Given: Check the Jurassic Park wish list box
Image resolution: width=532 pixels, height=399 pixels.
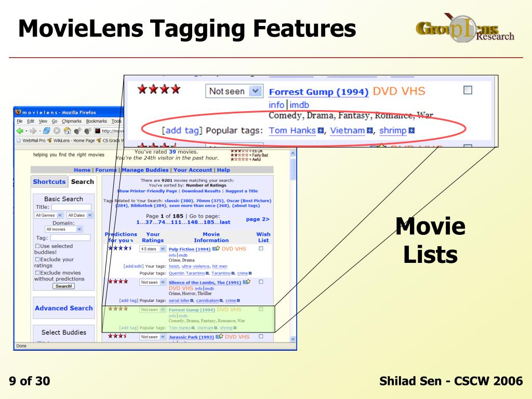Looking at the screenshot, I should pyautogui.click(x=261, y=336).
